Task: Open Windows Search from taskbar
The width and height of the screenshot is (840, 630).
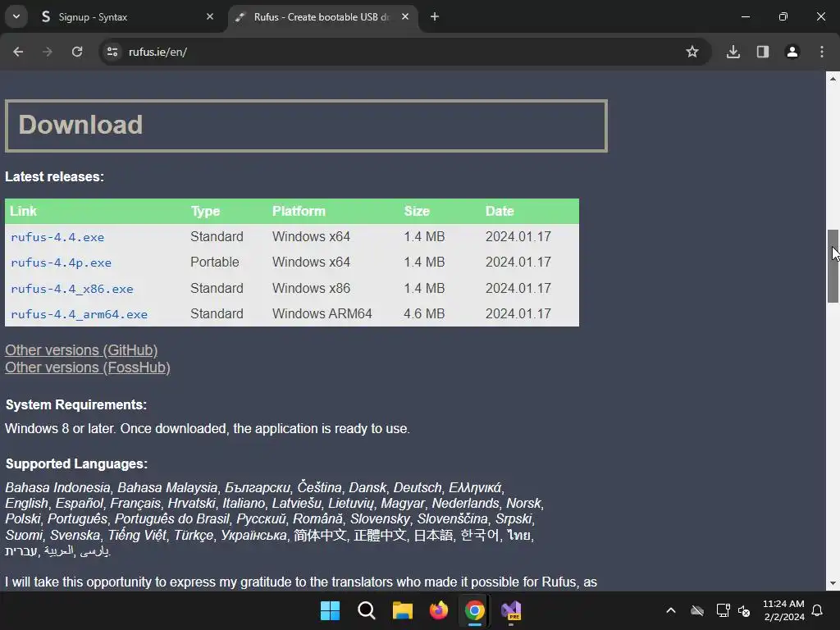Action: 367,610
